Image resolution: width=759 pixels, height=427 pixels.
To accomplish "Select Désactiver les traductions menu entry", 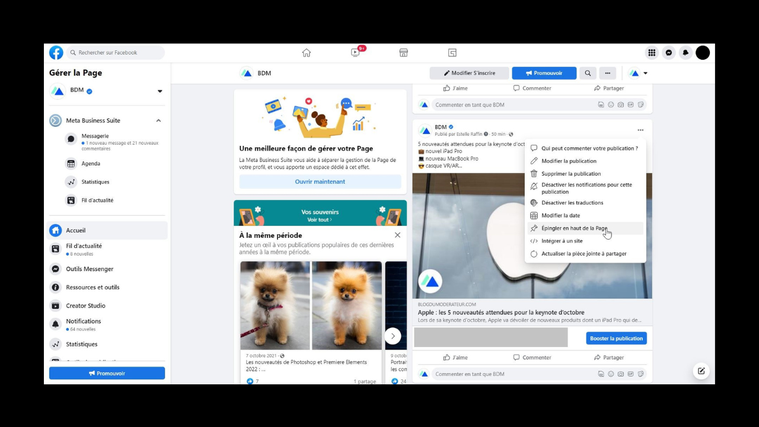I will pos(585,202).
